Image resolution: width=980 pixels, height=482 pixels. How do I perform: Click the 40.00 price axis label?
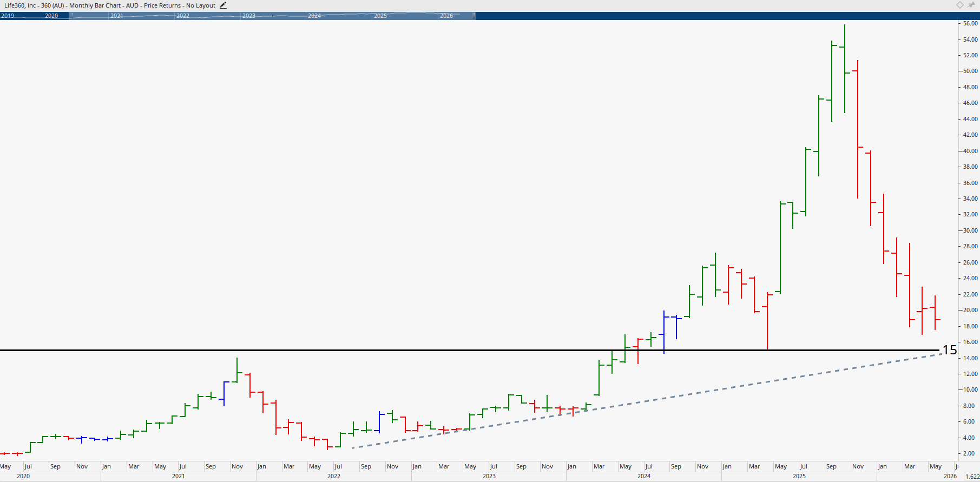click(x=971, y=151)
